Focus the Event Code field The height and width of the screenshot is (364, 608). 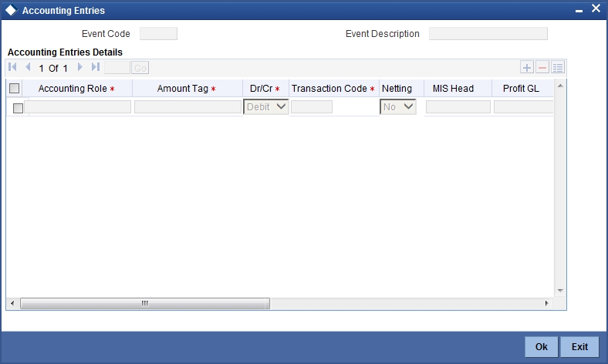158,34
